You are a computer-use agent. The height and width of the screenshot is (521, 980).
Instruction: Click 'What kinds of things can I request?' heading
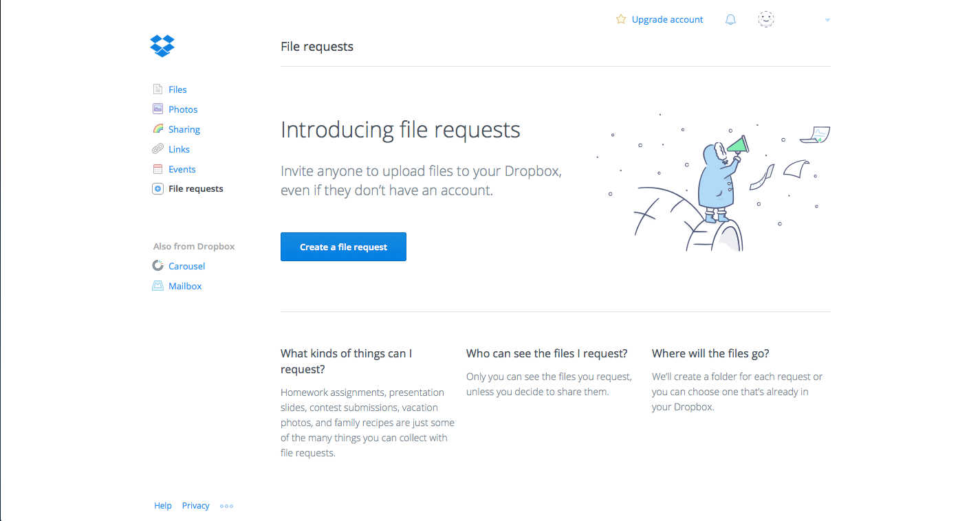coord(346,362)
